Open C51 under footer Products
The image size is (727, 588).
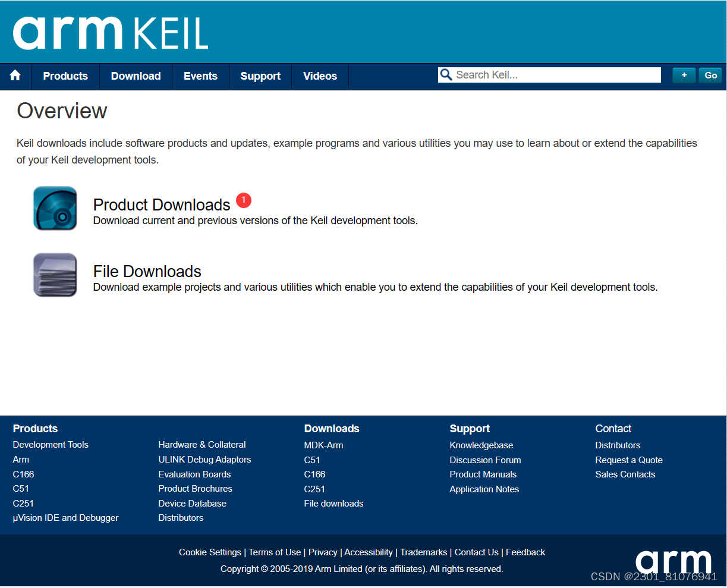click(x=21, y=489)
